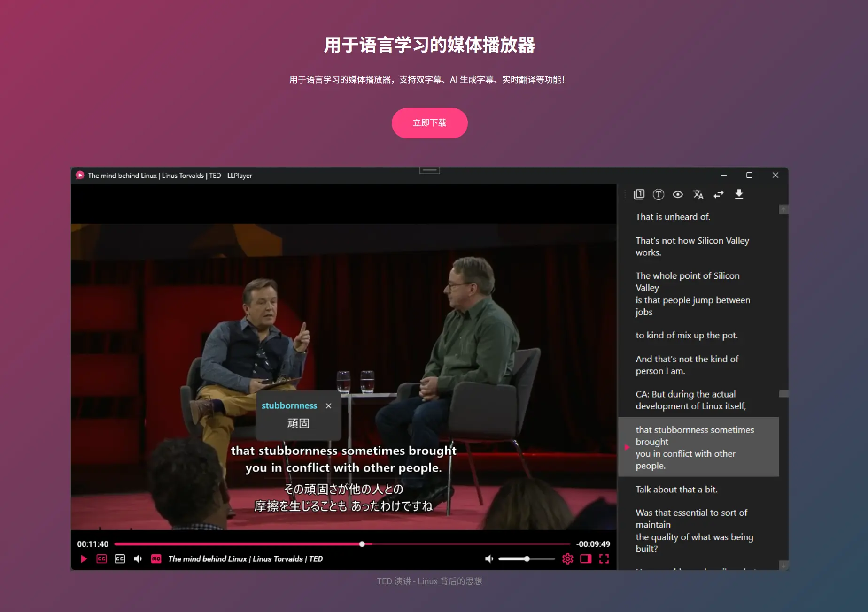Click the elapsed time 00:11:40 label
Image resolution: width=868 pixels, height=612 pixels.
[93, 544]
